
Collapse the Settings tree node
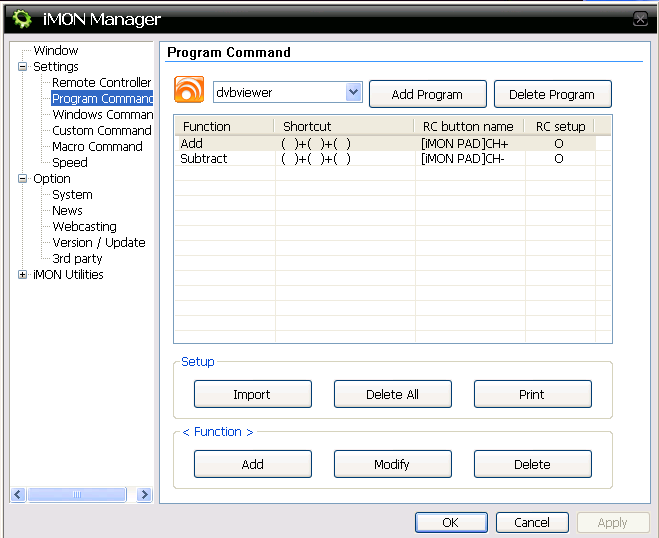[22, 66]
